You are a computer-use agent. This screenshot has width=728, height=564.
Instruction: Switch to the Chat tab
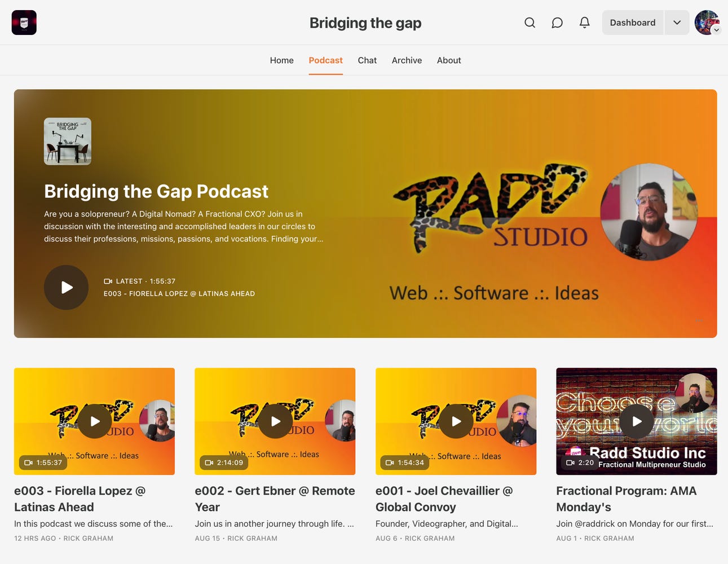(x=367, y=60)
